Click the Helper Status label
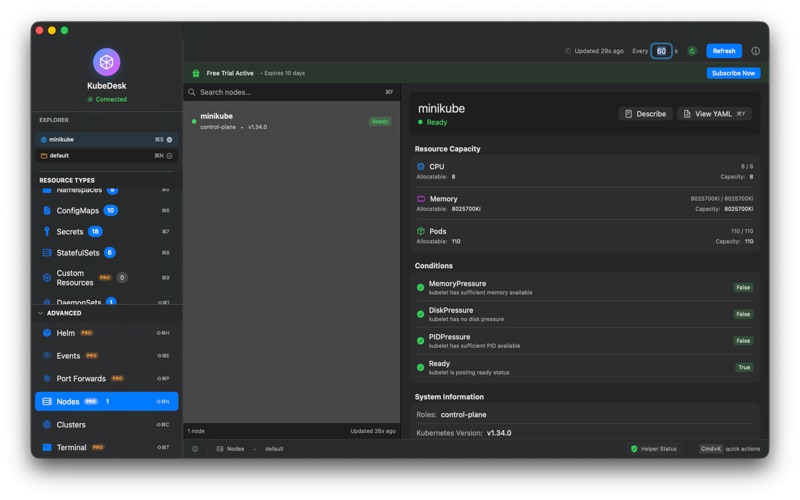 658,449
